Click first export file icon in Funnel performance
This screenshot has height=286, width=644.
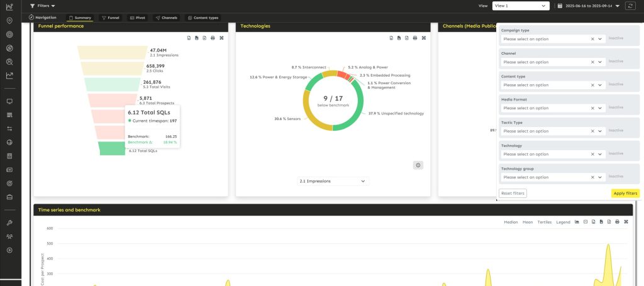[x=189, y=38]
